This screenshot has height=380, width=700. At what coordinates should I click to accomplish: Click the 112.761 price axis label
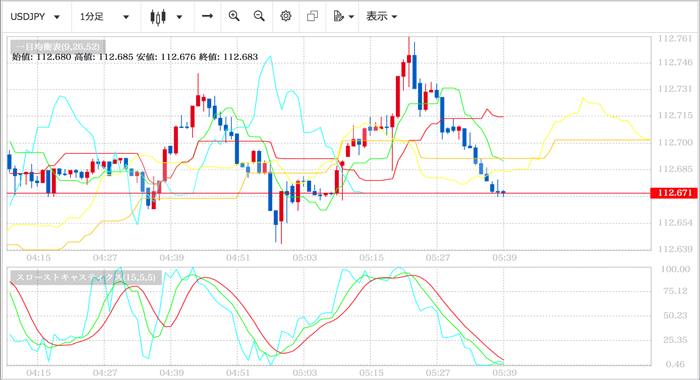pyautogui.click(x=675, y=39)
